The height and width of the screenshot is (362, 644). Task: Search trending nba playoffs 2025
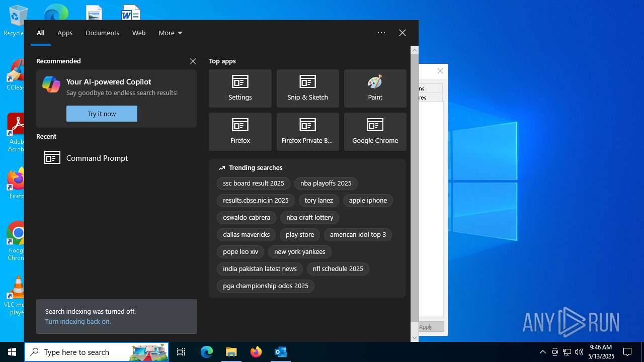pyautogui.click(x=326, y=183)
